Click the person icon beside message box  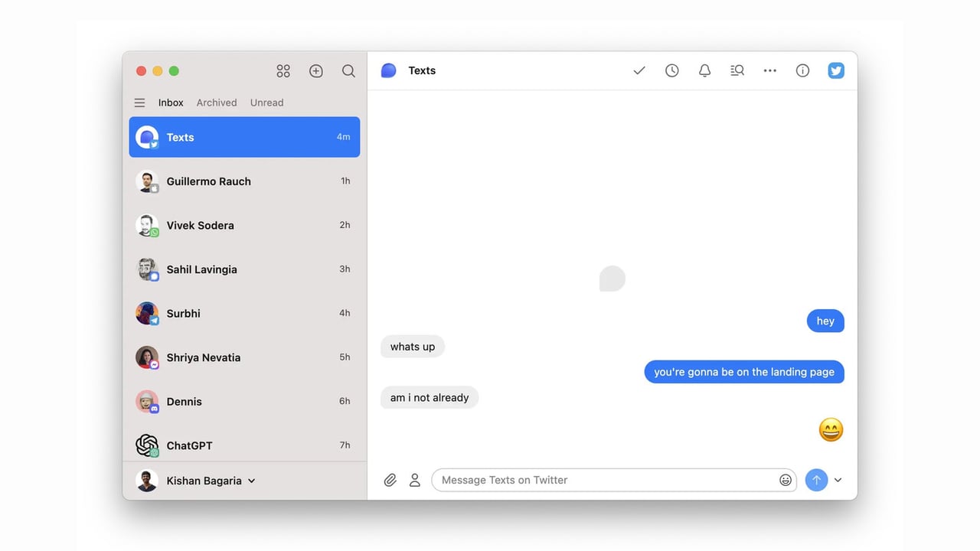[414, 480]
